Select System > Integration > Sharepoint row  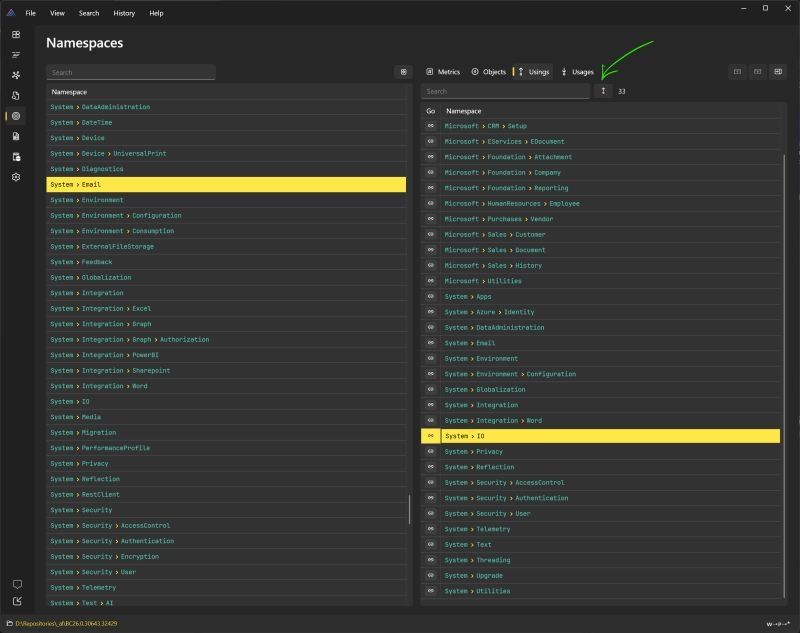point(226,370)
